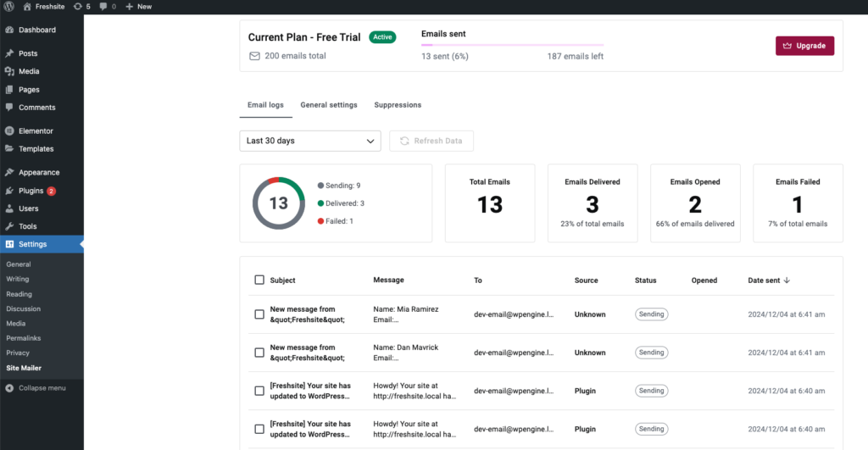Click the New plus icon in admin bar

tap(129, 7)
